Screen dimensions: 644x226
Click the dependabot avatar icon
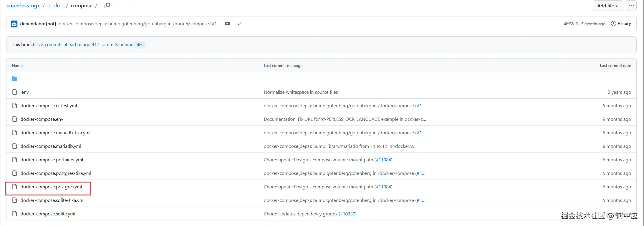[x=14, y=24]
